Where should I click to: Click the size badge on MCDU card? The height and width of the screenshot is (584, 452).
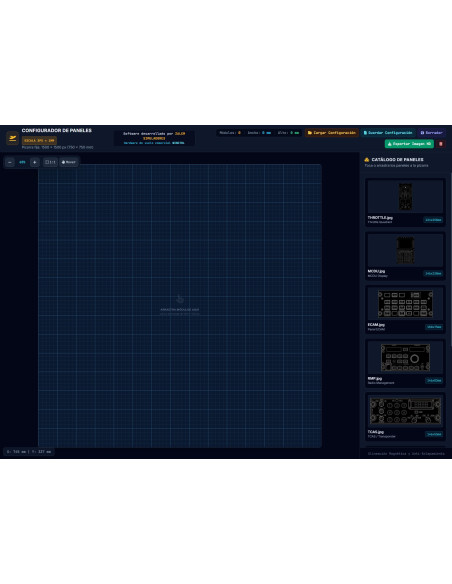(x=433, y=274)
